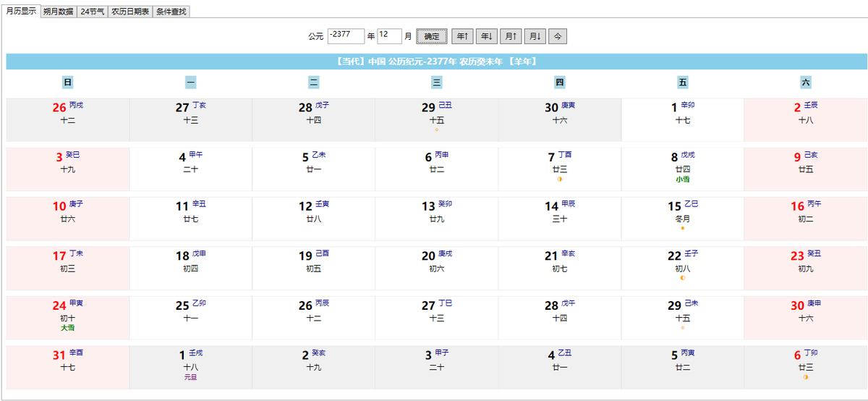Select day 1 辛卯 in the first row

tap(683, 120)
